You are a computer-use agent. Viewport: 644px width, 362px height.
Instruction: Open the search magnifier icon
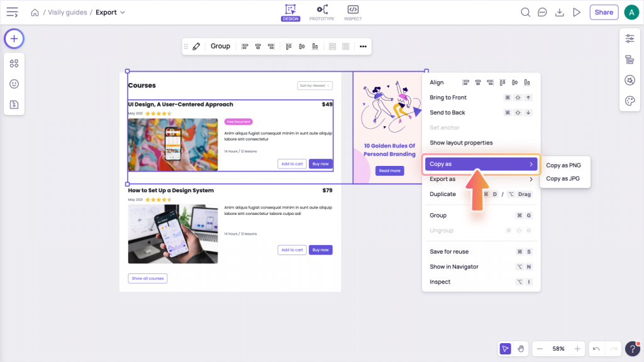point(525,13)
